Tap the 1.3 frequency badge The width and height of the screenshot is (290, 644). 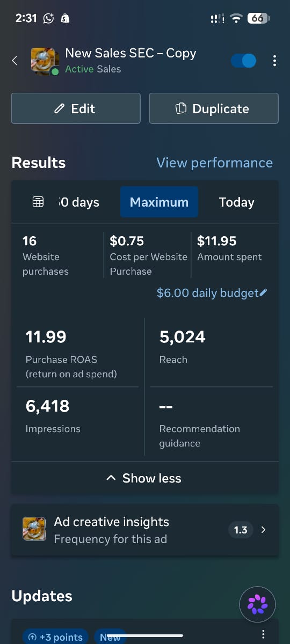(241, 530)
